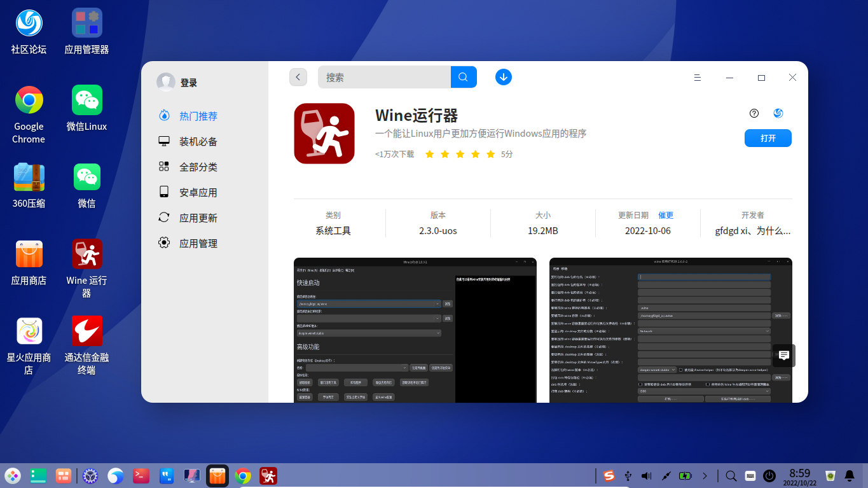Open control center gear in taskbar
868x488 pixels.
coord(91,475)
